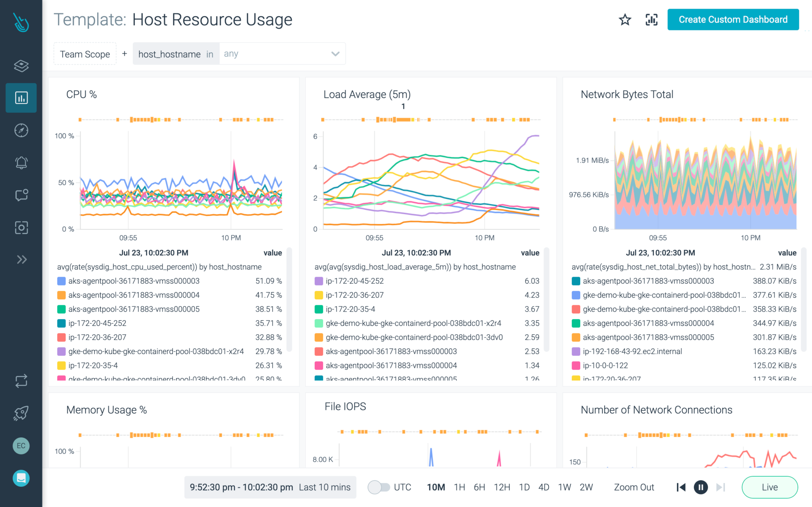This screenshot has height=507, width=812.
Task: Expand the sidebar with the double-chevron
Action: pos(21,259)
